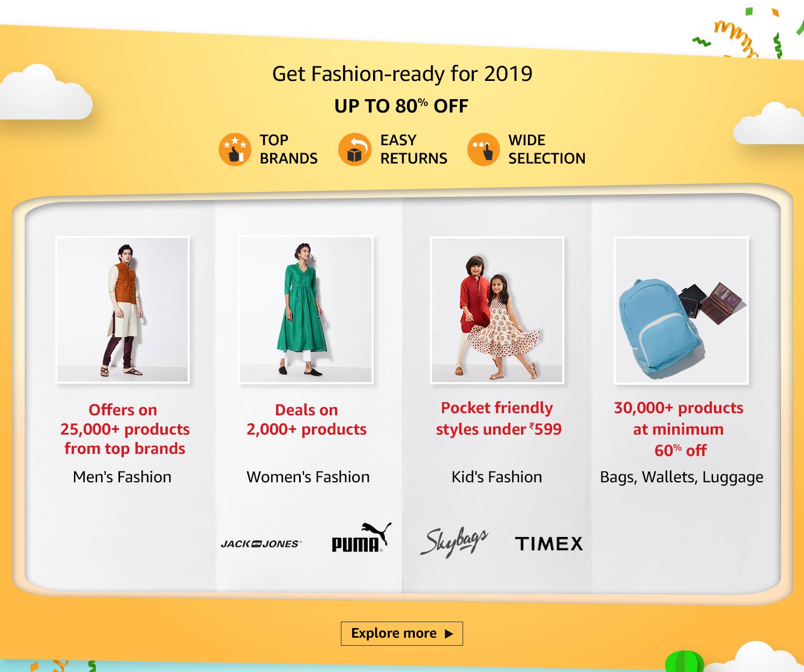Open the Kid's Fashion children photo

(x=497, y=310)
